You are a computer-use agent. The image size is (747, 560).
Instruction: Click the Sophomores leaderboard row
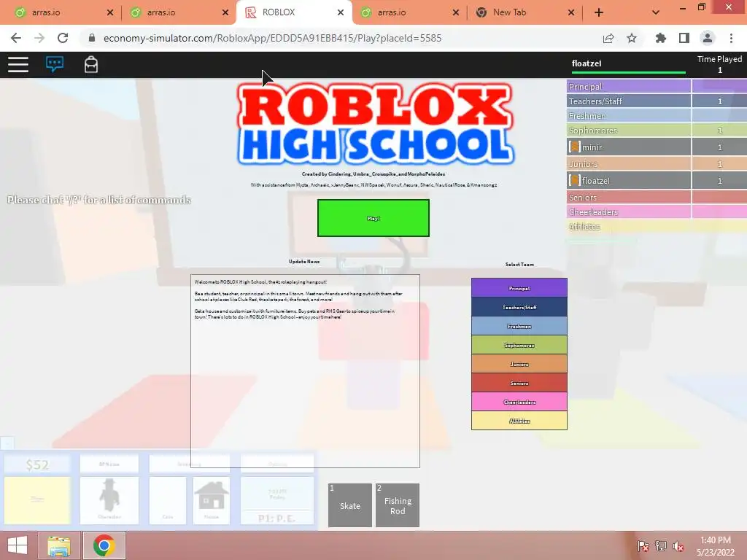coord(657,130)
